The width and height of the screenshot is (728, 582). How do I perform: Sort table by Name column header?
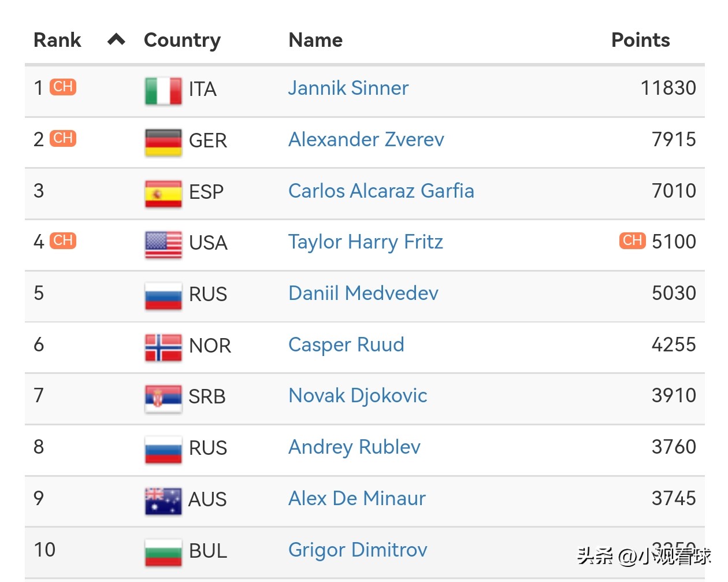click(x=315, y=40)
